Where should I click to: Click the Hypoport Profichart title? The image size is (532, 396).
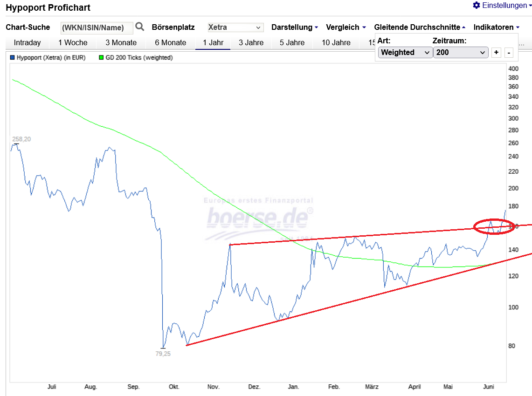(x=48, y=8)
